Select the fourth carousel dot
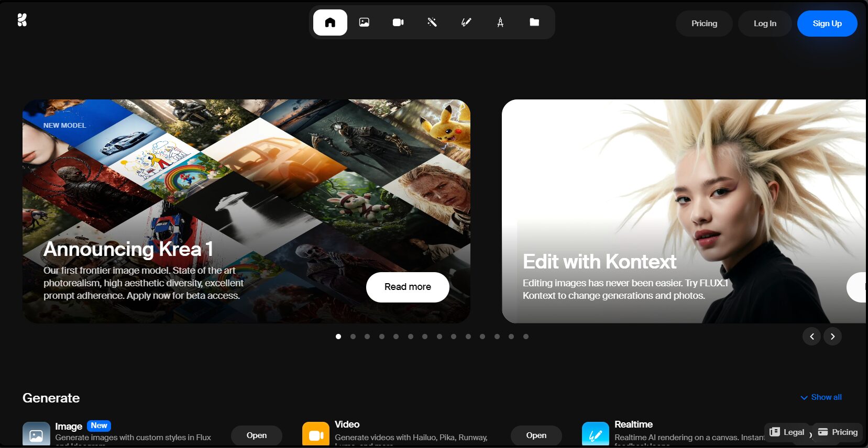The height and width of the screenshot is (448, 868). 382,337
